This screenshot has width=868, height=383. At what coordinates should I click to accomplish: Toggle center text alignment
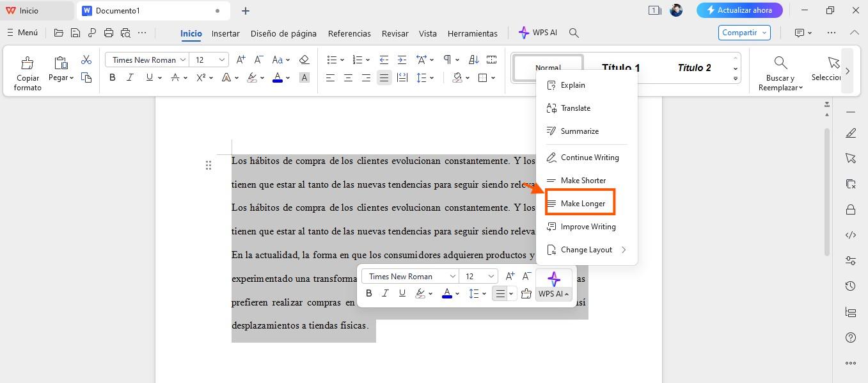click(x=349, y=77)
